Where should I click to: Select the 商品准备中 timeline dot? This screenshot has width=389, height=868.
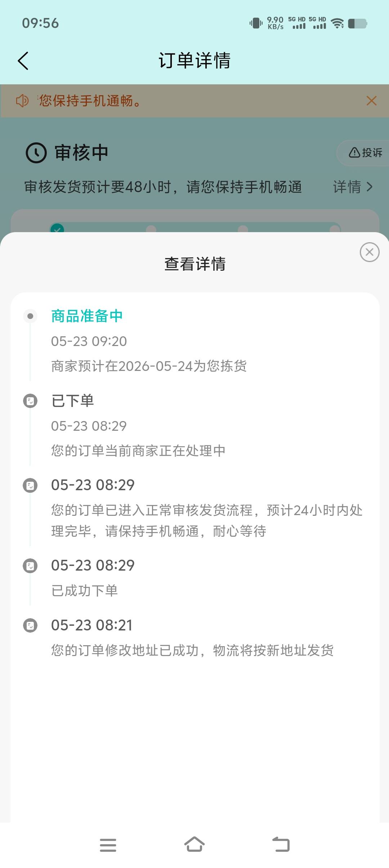[x=30, y=316]
